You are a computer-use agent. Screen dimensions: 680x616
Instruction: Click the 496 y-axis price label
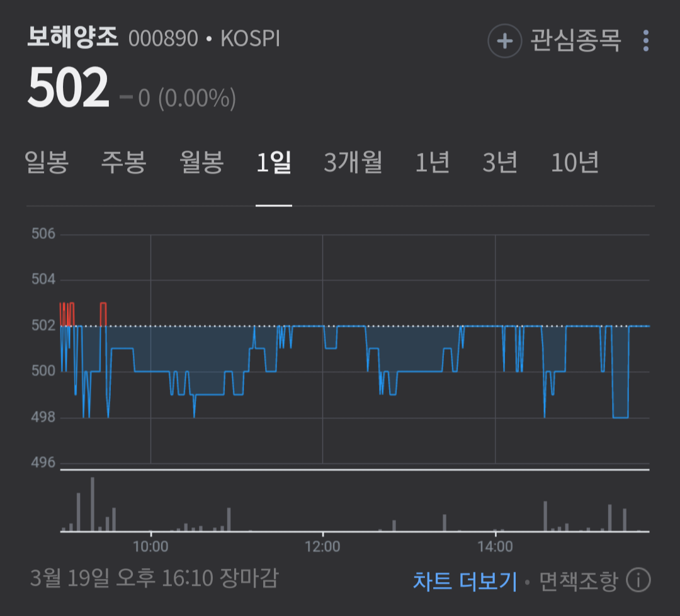click(x=43, y=462)
